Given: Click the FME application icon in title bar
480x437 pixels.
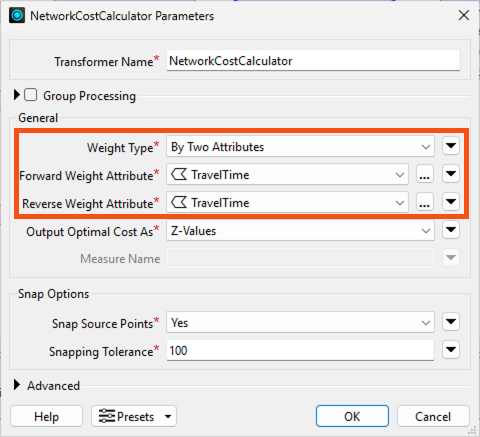Looking at the screenshot, I should point(17,15).
